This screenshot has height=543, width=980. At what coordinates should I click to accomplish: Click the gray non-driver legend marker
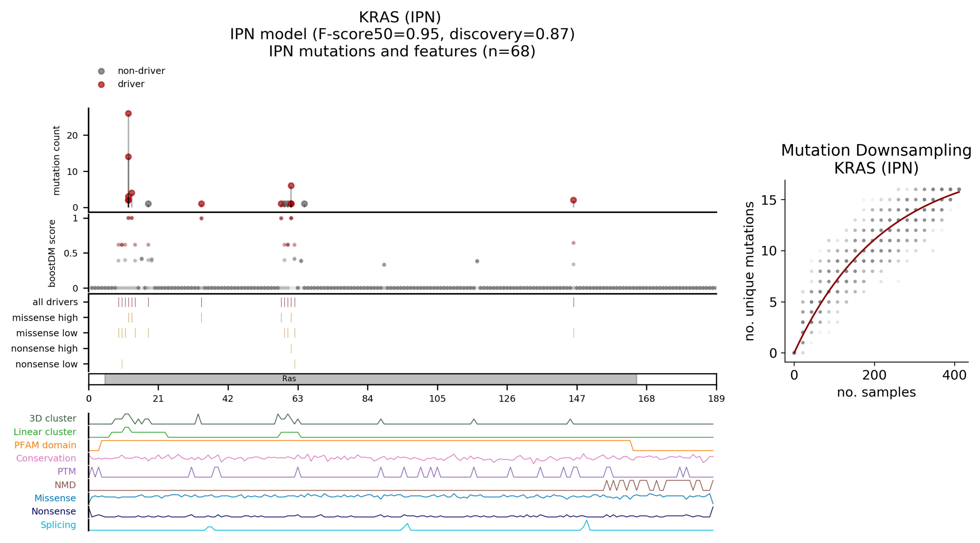[x=101, y=71]
